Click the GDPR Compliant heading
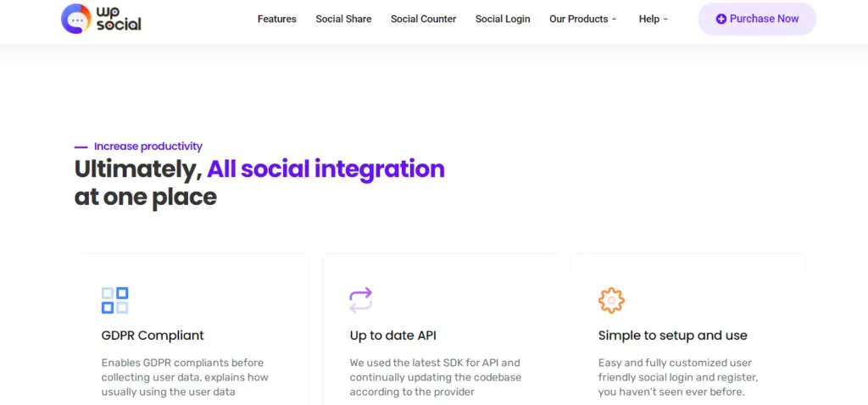 pos(153,336)
